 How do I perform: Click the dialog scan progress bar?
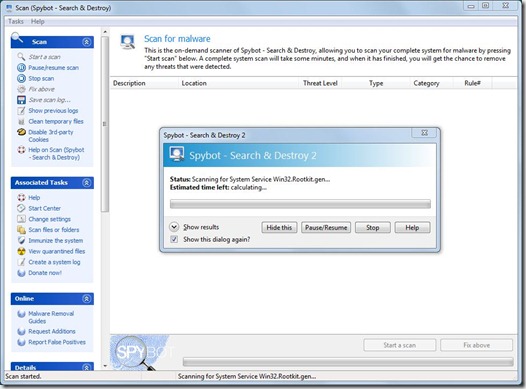(x=300, y=204)
